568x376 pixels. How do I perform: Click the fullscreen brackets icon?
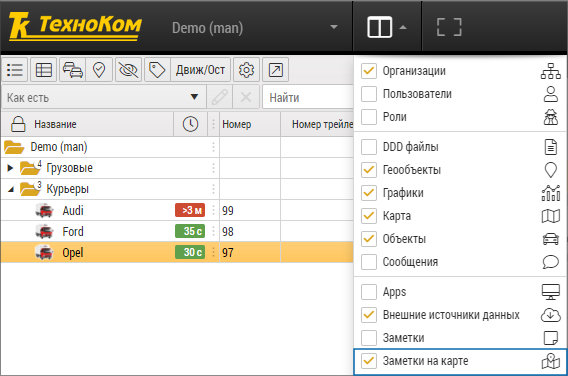(449, 27)
